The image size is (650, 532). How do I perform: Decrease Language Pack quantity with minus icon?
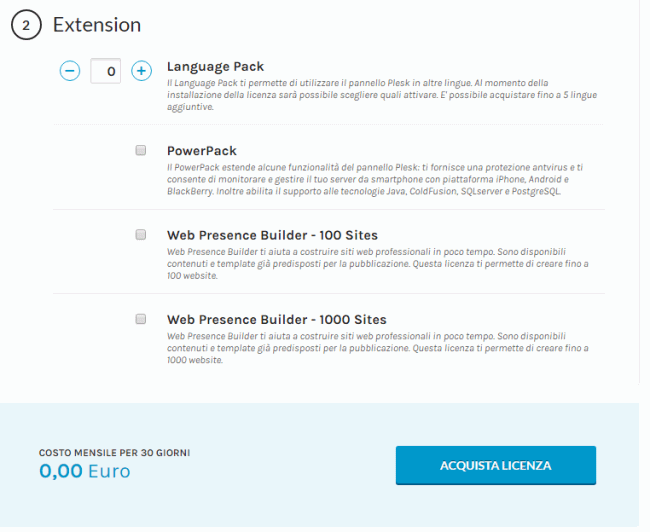pyautogui.click(x=70, y=71)
